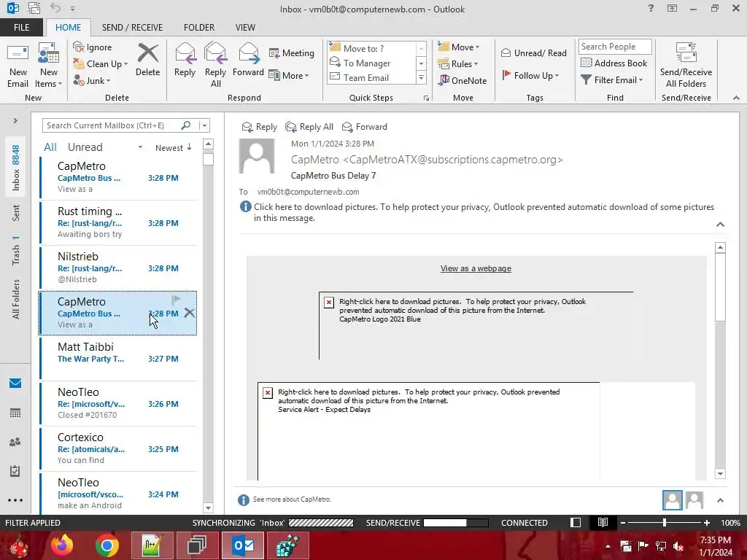Open the Matt Taibbi email
Viewport: 747px width, 560px height.
pyautogui.click(x=117, y=358)
